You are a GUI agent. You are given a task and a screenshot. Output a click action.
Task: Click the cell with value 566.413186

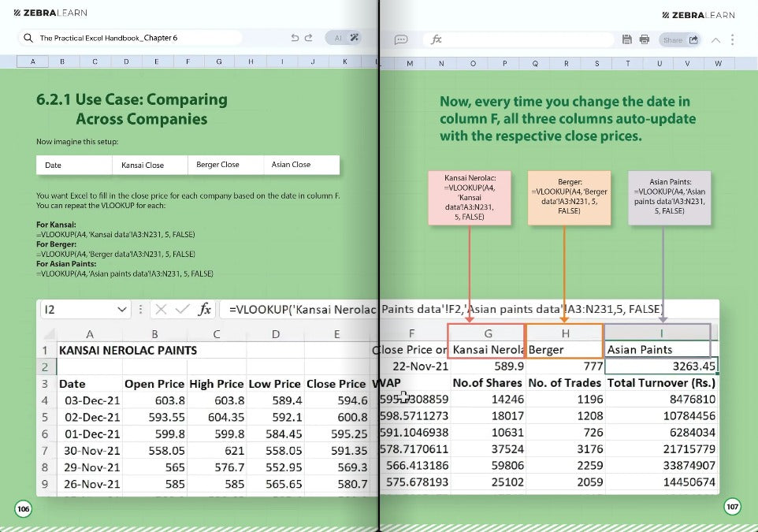point(415,466)
